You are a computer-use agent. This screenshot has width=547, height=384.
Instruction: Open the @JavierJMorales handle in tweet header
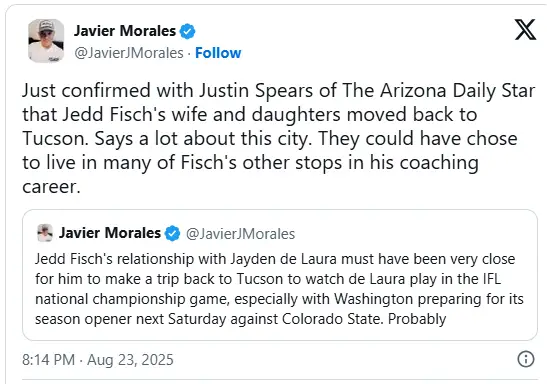tap(129, 53)
